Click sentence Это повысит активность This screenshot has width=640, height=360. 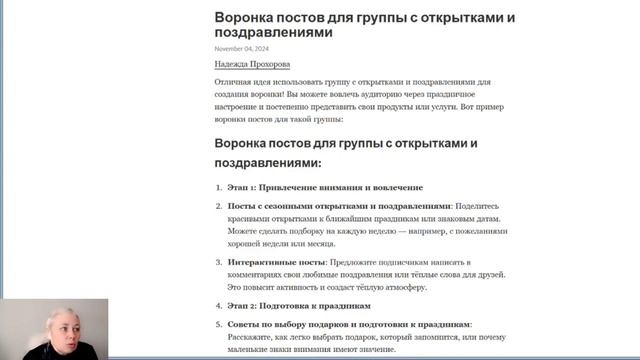tap(327, 287)
